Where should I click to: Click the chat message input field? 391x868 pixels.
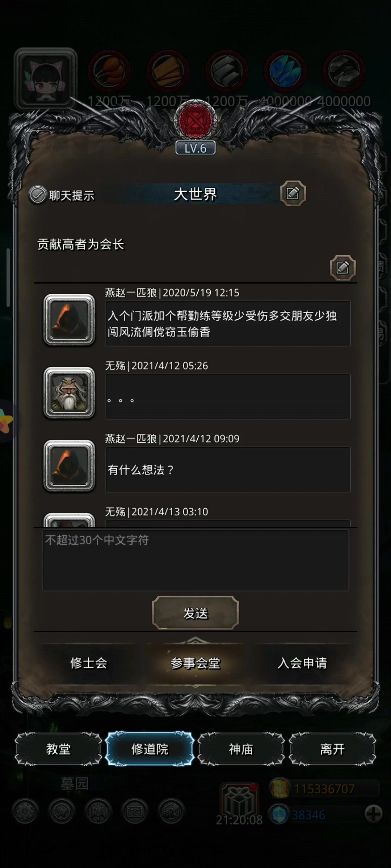coord(195,560)
